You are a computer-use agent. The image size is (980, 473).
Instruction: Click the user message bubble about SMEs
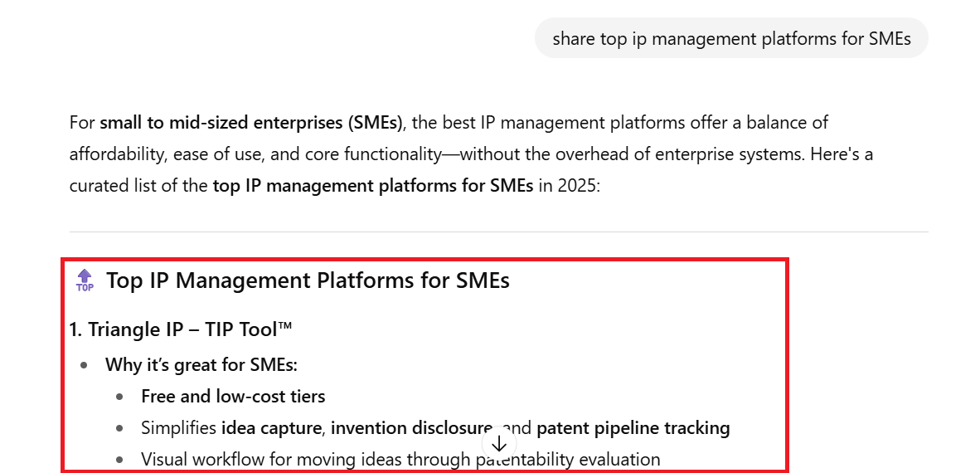coord(731,38)
